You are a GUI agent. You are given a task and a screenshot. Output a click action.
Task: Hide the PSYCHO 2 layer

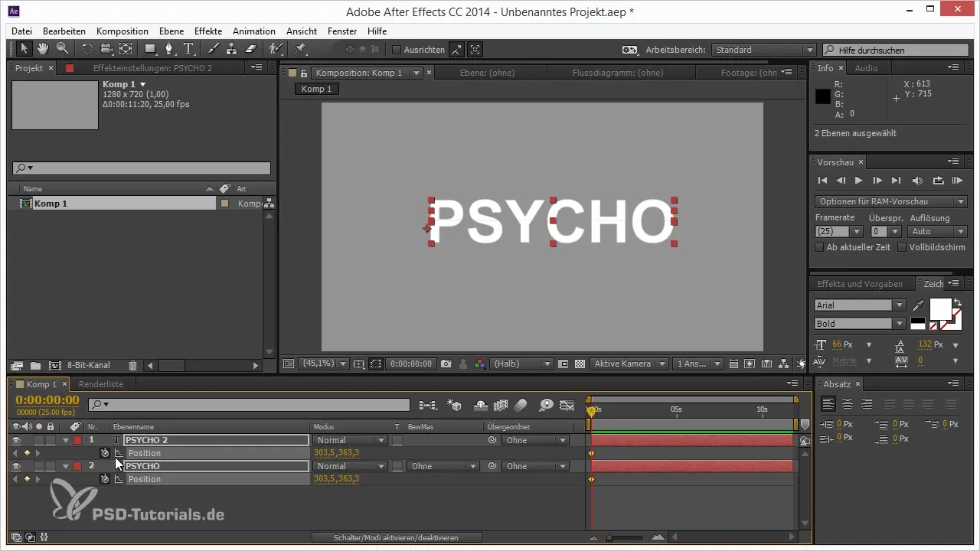(x=16, y=440)
